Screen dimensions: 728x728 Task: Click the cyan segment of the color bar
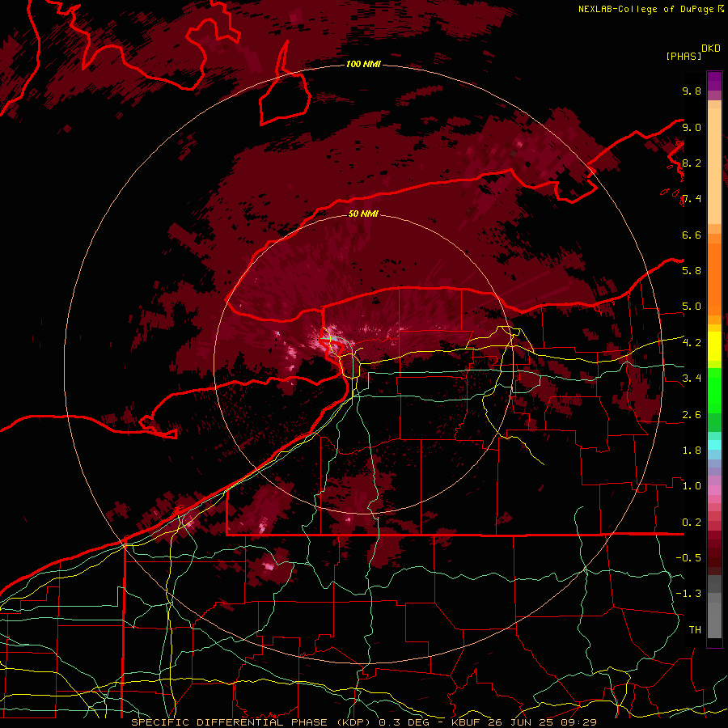tap(714, 445)
